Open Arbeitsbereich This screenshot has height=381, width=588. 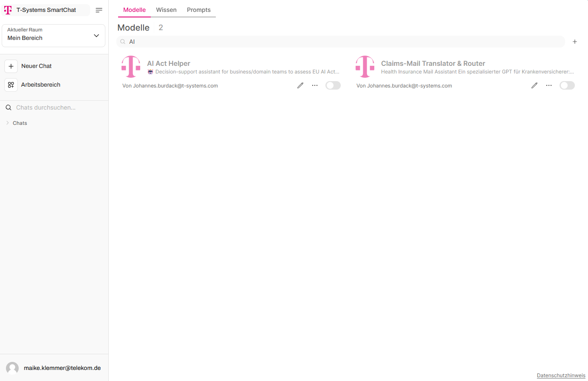(41, 85)
